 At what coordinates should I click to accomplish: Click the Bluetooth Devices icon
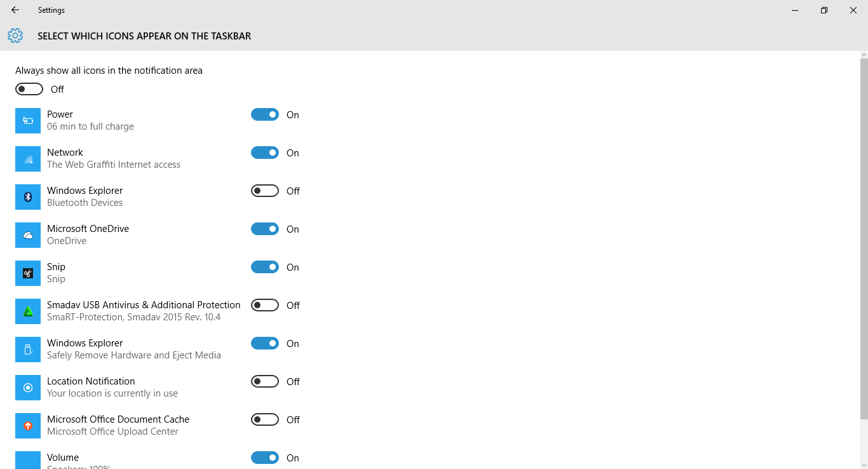point(28,197)
